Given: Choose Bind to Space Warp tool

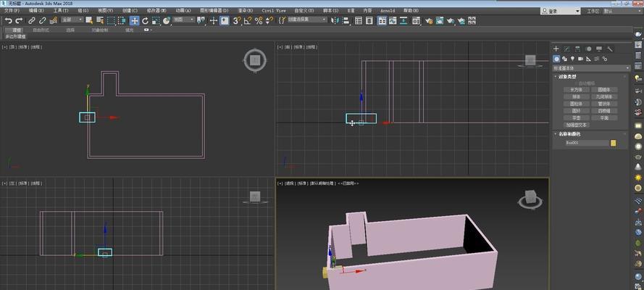Looking at the screenshot, I should (54, 20).
